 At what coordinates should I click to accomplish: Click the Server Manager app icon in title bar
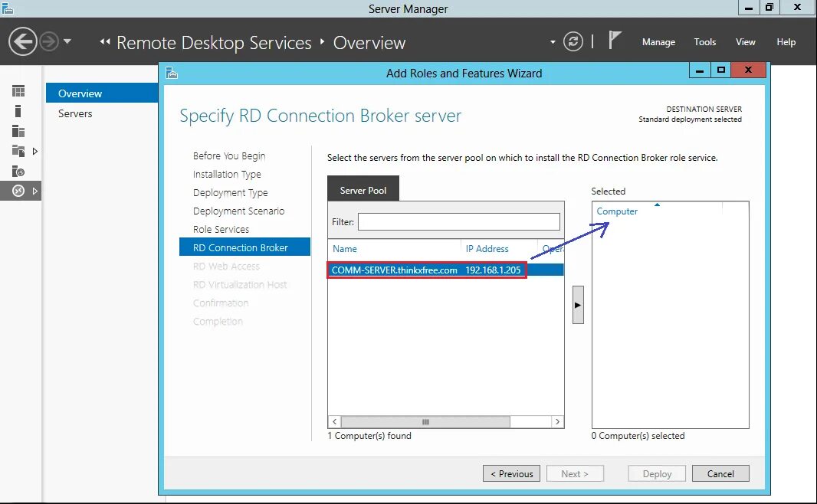click(x=8, y=8)
